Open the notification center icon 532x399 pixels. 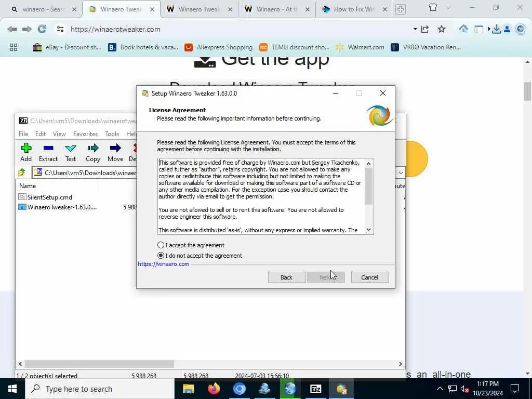click(515, 389)
